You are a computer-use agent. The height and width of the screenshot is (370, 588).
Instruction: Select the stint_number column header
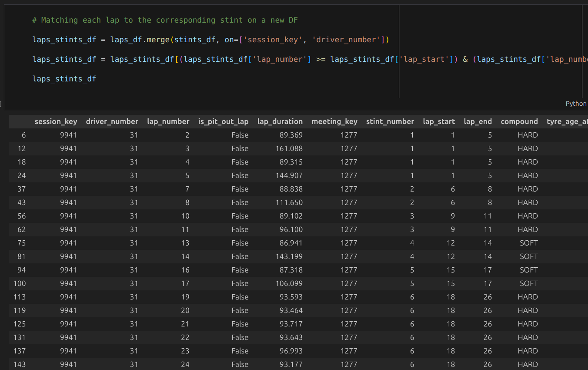point(390,121)
